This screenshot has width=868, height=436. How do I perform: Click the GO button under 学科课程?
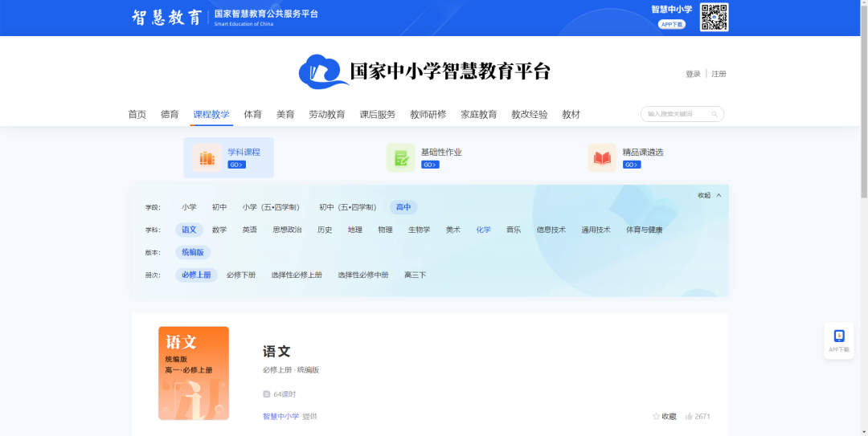coord(236,165)
